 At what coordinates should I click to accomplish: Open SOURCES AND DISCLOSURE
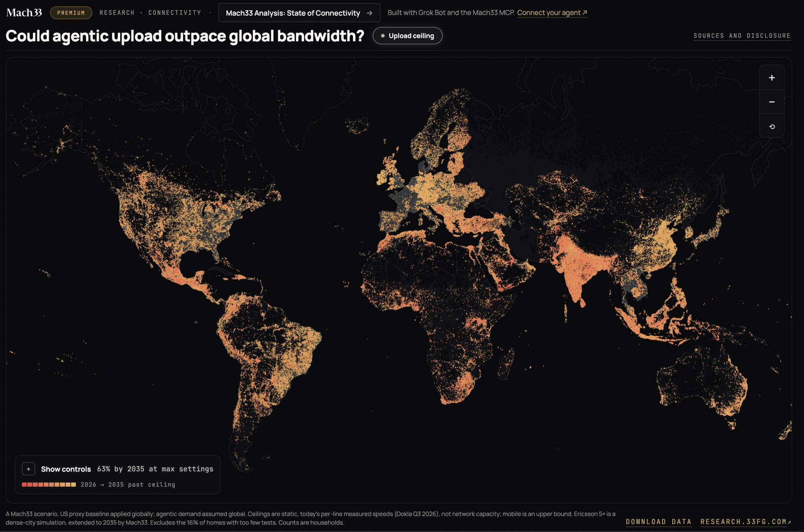pos(742,36)
